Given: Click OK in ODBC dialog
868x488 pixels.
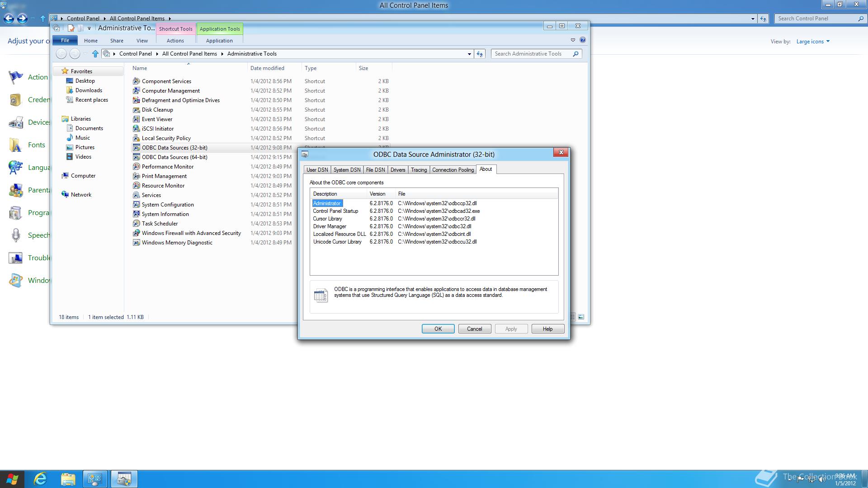Looking at the screenshot, I should point(438,329).
